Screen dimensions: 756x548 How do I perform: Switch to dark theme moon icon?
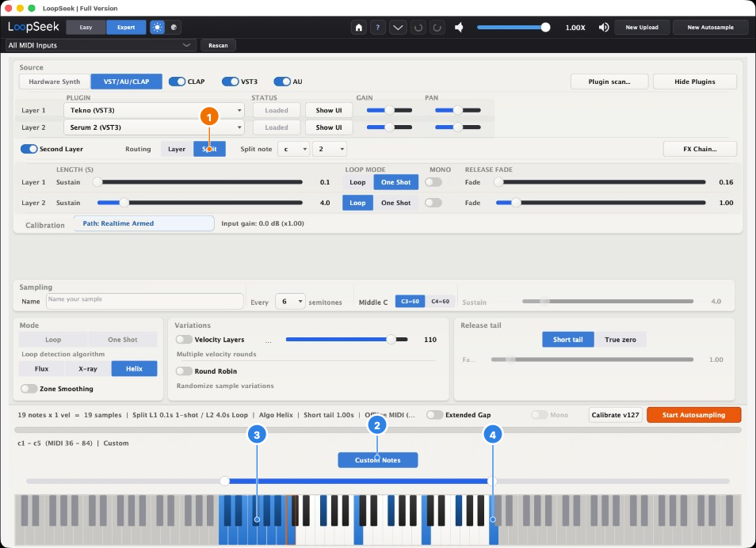[x=174, y=28]
